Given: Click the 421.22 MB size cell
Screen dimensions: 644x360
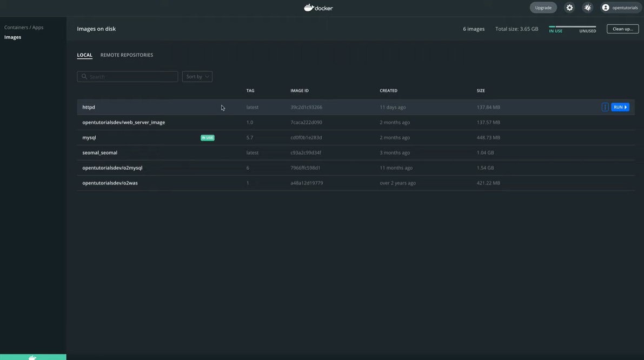Looking at the screenshot, I should click(x=488, y=183).
